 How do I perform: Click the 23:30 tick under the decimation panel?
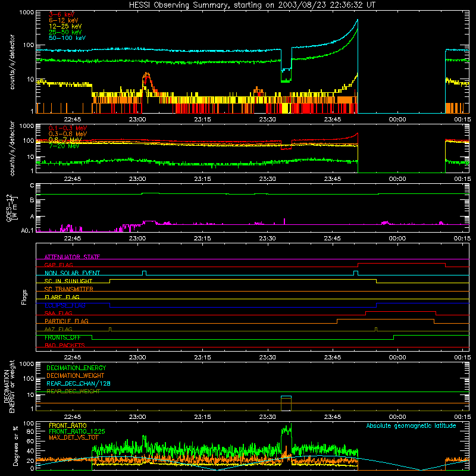pos(267,417)
